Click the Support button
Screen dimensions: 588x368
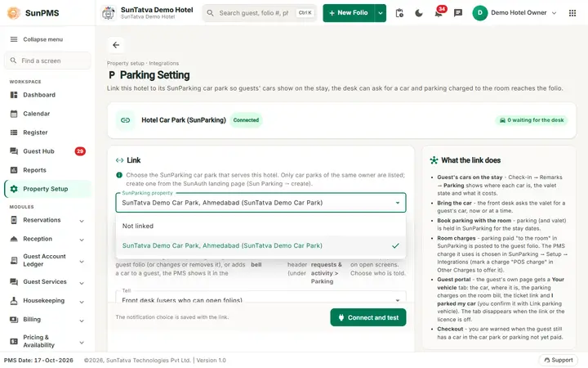pyautogui.click(x=559, y=360)
